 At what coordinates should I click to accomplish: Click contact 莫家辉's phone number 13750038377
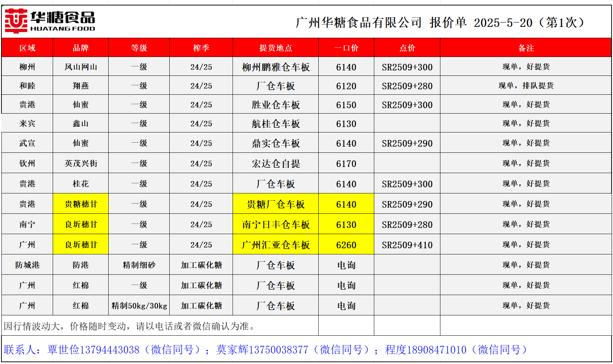point(278,349)
